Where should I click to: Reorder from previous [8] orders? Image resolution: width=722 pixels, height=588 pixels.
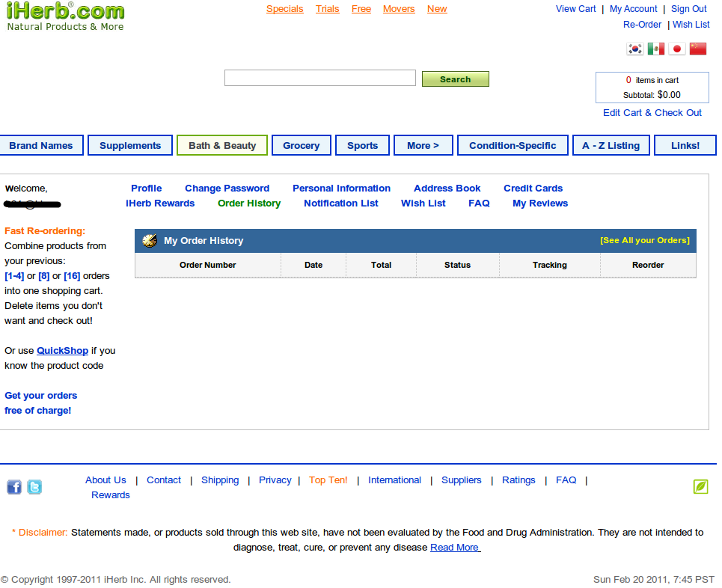[43, 276]
